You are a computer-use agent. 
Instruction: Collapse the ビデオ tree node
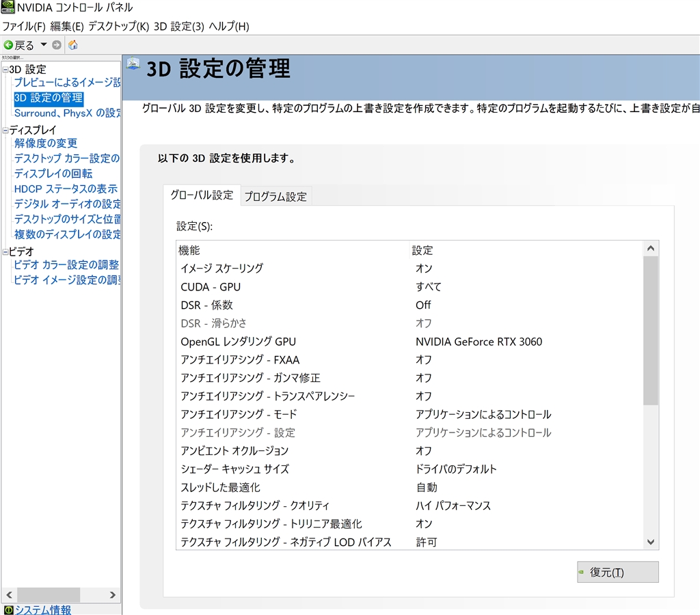pyautogui.click(x=5, y=251)
